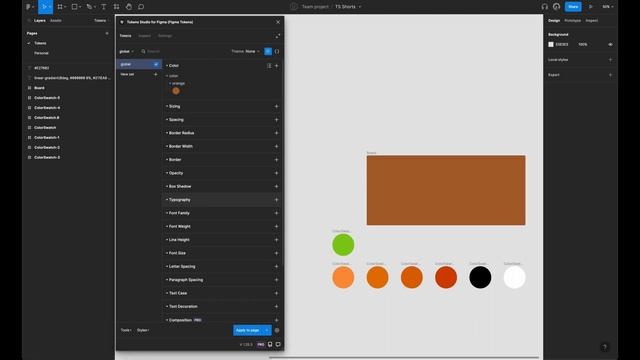
Task: Open the Figma main menu icon
Action: (x=29, y=7)
